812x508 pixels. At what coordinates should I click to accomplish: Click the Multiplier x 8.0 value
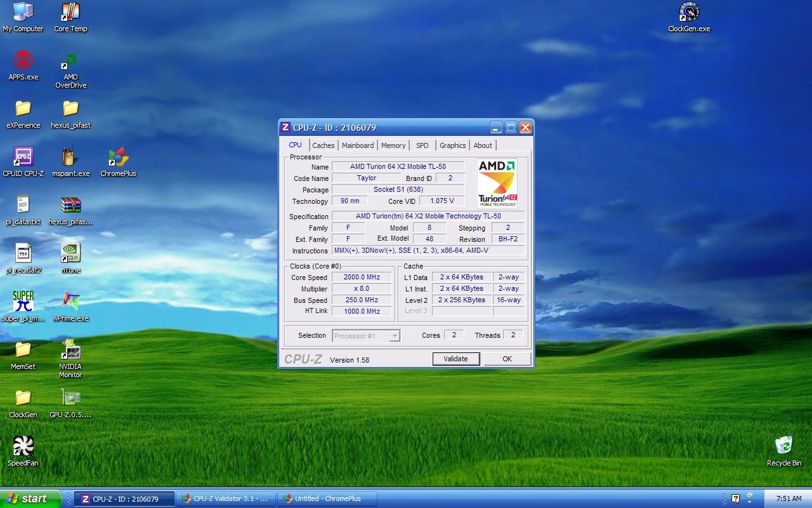click(362, 288)
